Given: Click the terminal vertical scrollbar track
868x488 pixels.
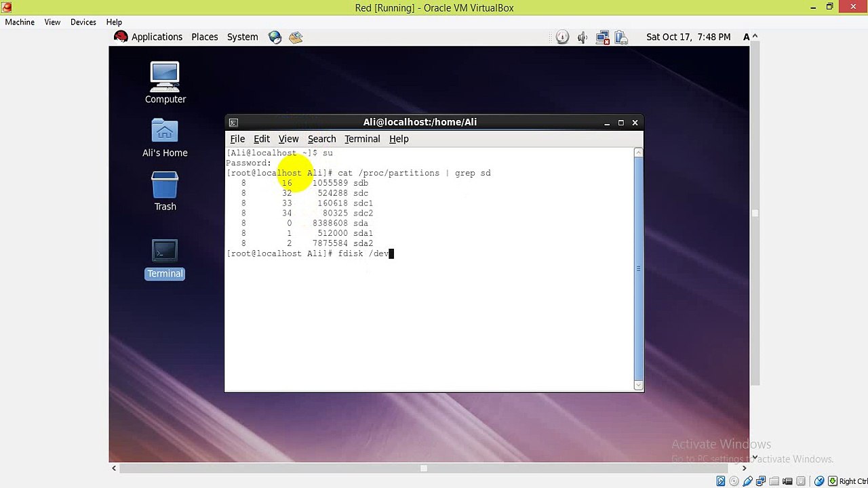Looking at the screenshot, I should coord(638,269).
